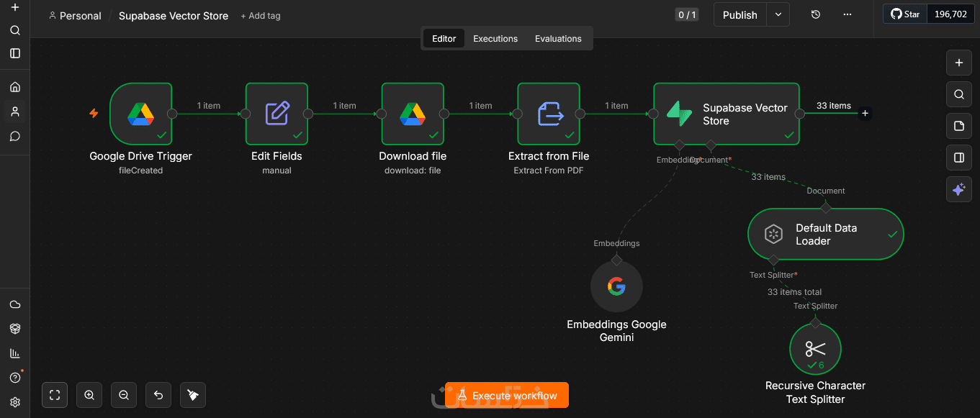Switch to the Executions tab
This screenshot has width=980, height=418.
pyautogui.click(x=495, y=39)
